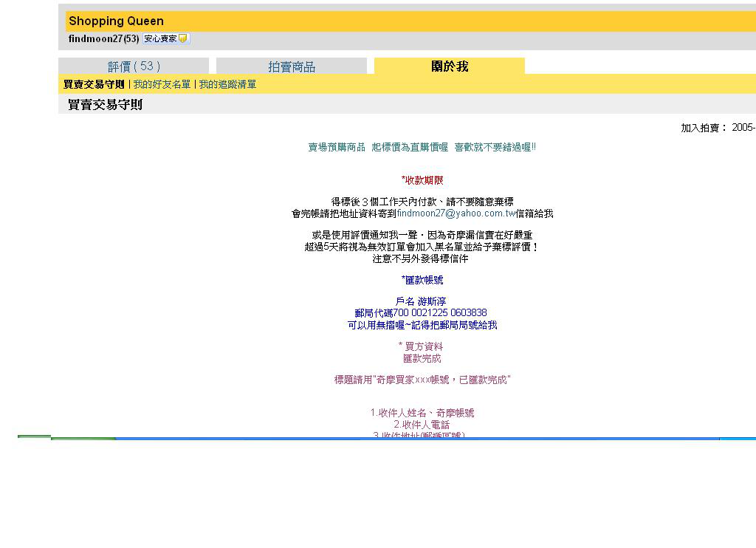
Task: Select the 關於我 tab
Action: (x=450, y=66)
